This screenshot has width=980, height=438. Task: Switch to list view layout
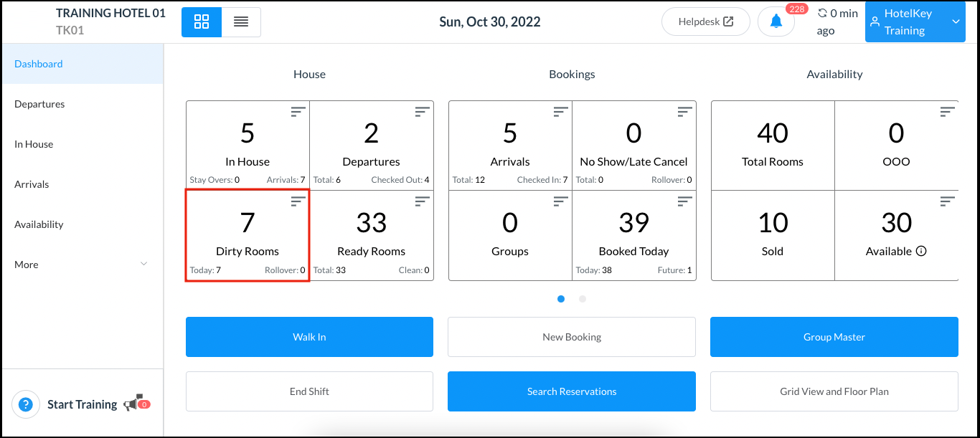pyautogui.click(x=241, y=22)
